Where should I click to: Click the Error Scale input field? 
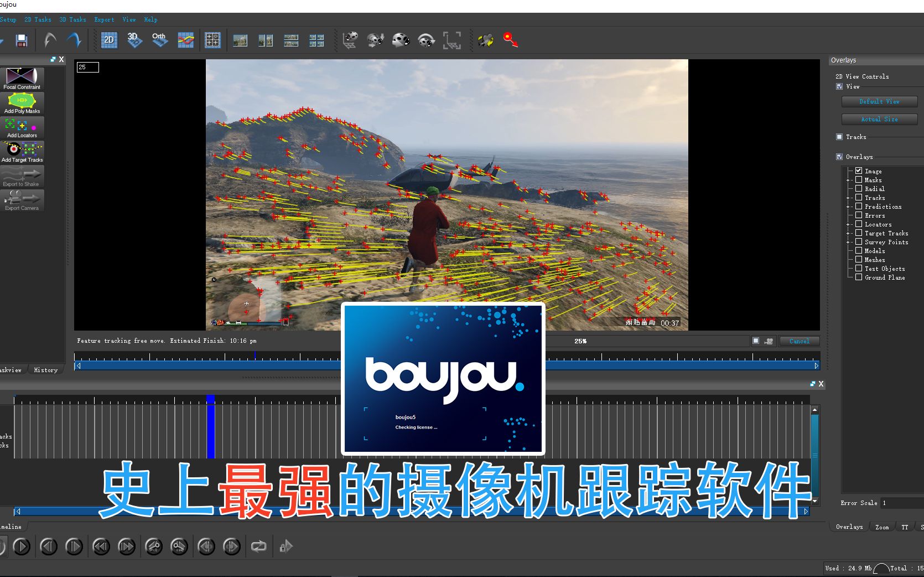tap(902, 503)
